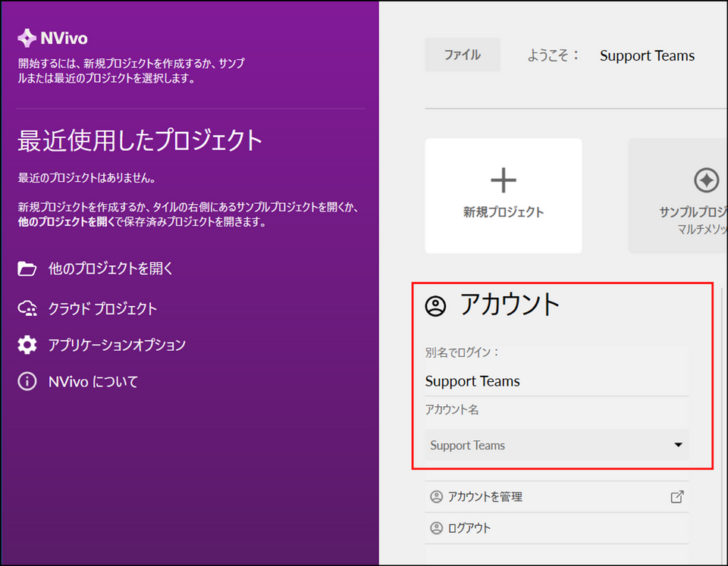This screenshot has width=728, height=566.
Task: Open アプリケーションオプション settings
Action: [117, 345]
